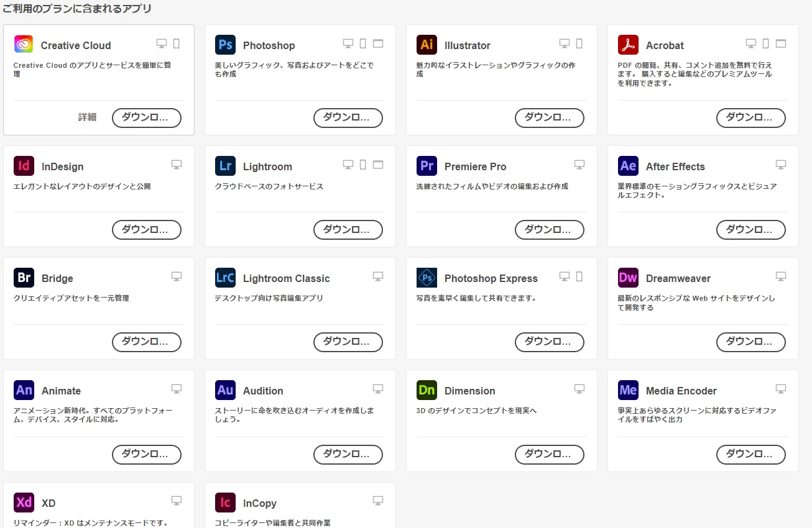Click the クリエイティブアセットを一元管理 description
The height and width of the screenshot is (528, 812).
pyautogui.click(x=72, y=298)
